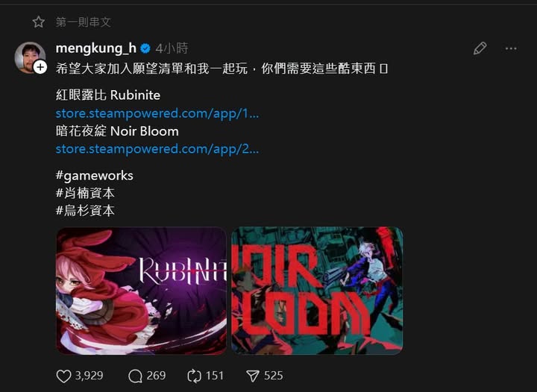537x392 pixels.
Task: Click the 第一則串文 first thread label
Action: (84, 22)
